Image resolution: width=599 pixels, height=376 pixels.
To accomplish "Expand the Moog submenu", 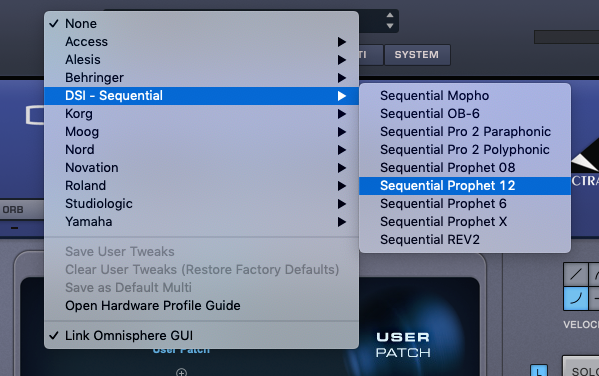I will pos(201,132).
